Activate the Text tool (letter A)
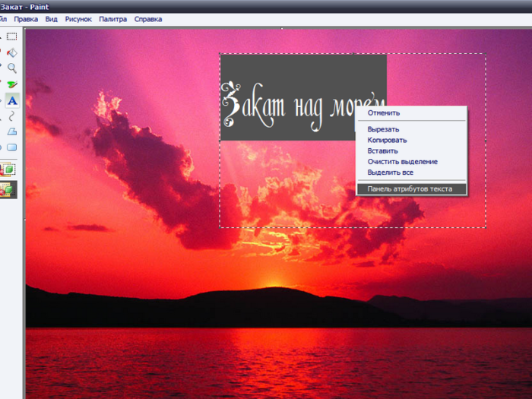The image size is (532, 399). point(12,100)
